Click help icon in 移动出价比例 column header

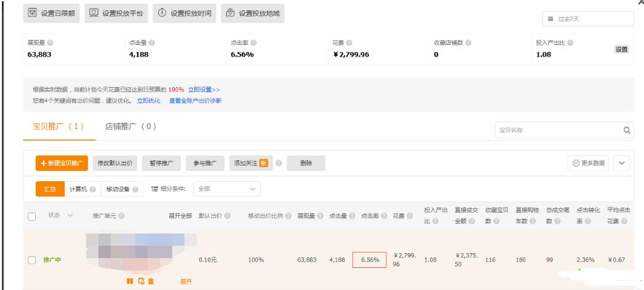point(288,216)
